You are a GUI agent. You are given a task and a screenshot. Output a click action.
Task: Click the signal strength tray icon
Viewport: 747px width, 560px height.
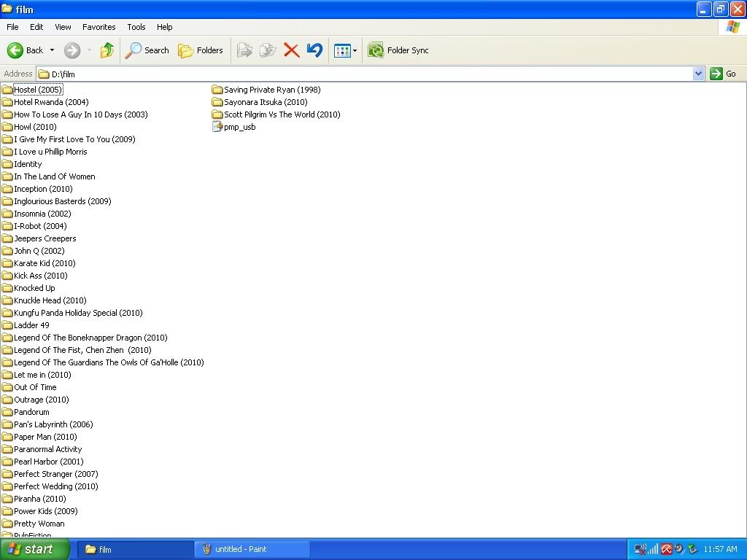(653, 550)
